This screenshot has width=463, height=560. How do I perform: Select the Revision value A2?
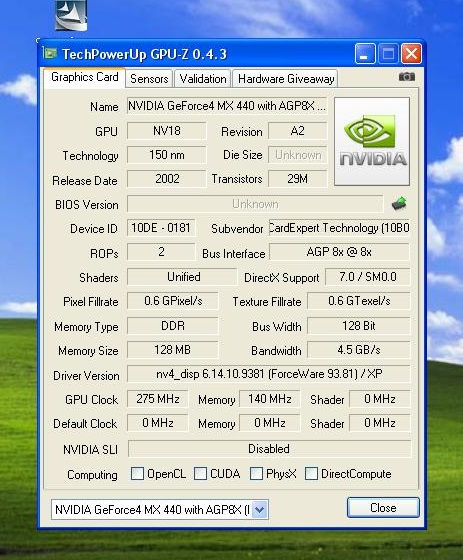click(x=298, y=131)
